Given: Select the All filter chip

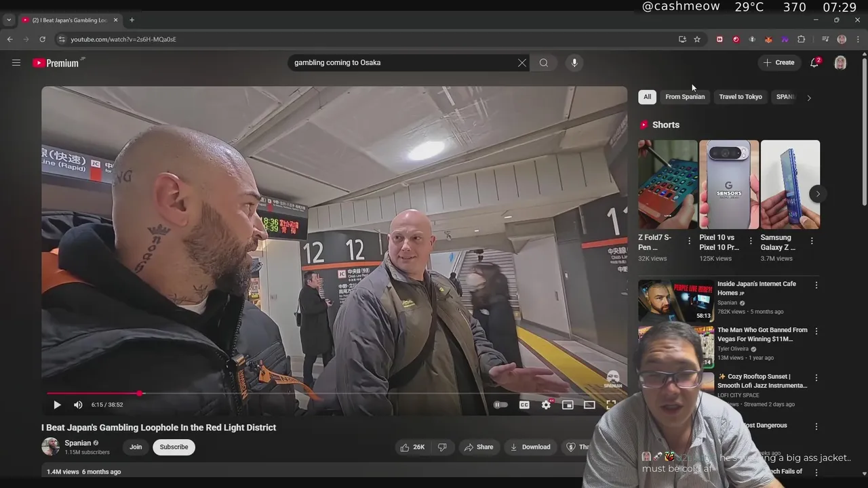Looking at the screenshot, I should (x=647, y=97).
